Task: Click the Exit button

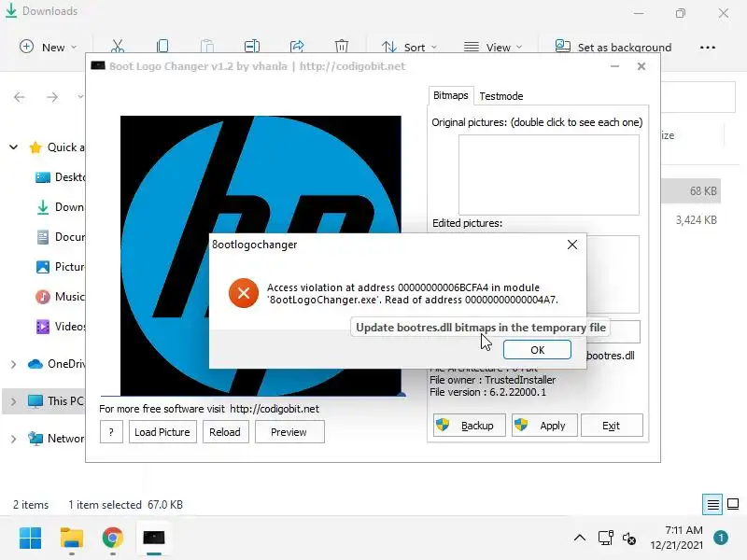Action: (x=612, y=426)
